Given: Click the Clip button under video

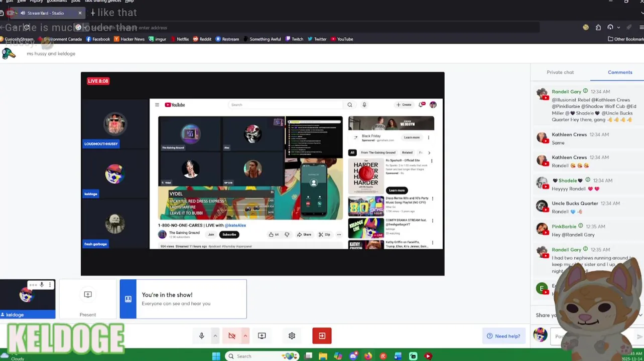Looking at the screenshot, I should click(324, 235).
